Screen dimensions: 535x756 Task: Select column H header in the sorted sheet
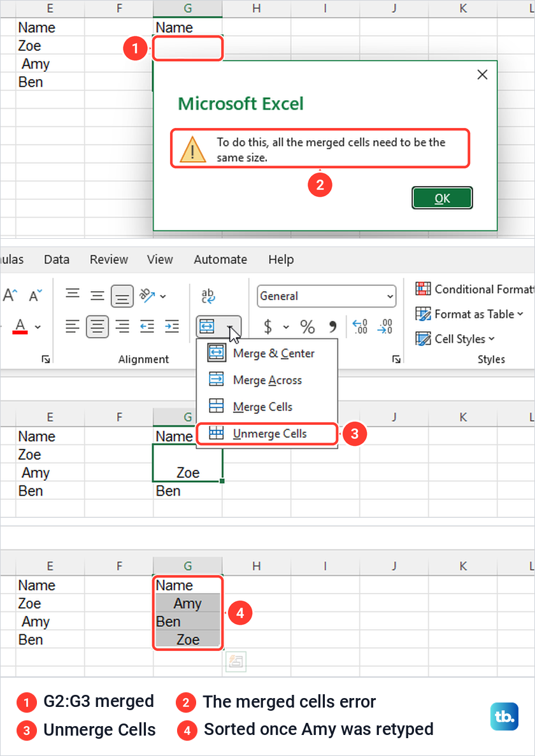pos(257,566)
